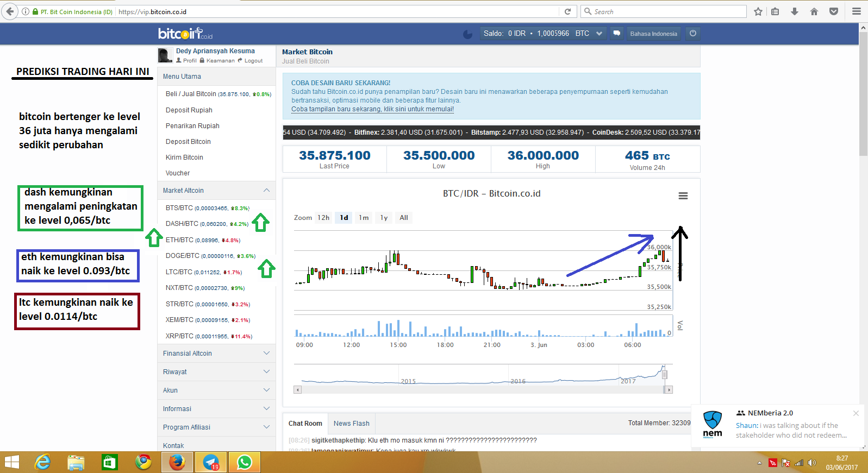Open the Windows Start menu
Image resolution: width=868 pixels, height=473 pixels.
pyautogui.click(x=11, y=462)
